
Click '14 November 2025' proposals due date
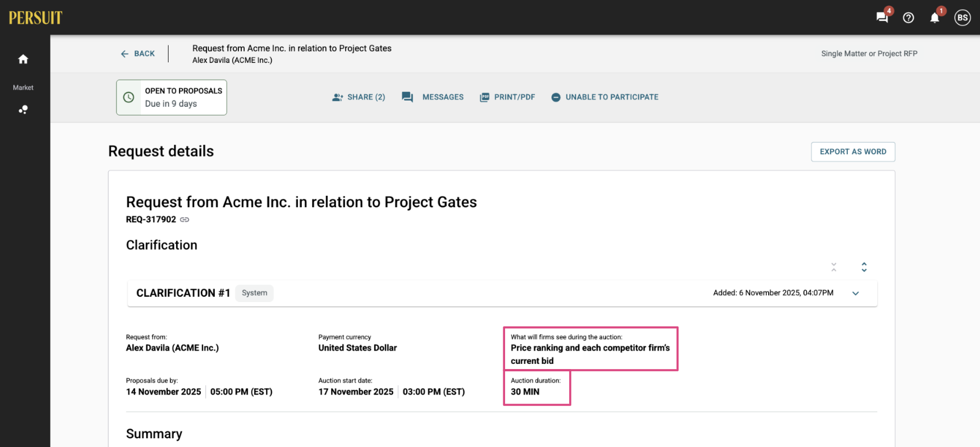[x=164, y=392]
